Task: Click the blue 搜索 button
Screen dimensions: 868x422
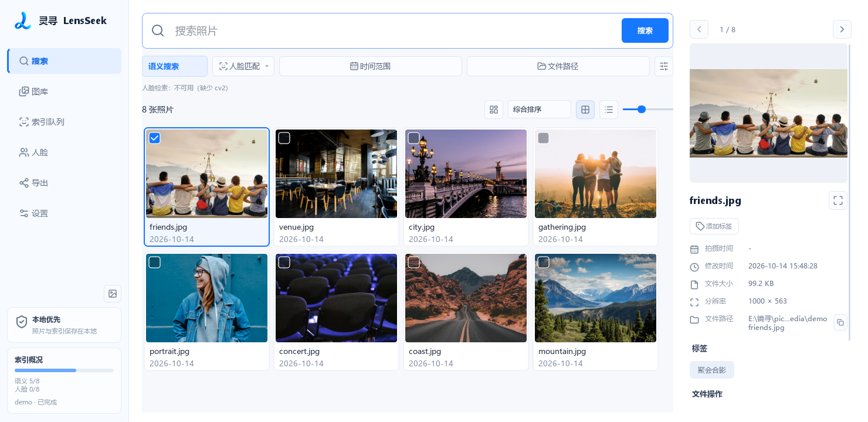Action: pos(645,30)
